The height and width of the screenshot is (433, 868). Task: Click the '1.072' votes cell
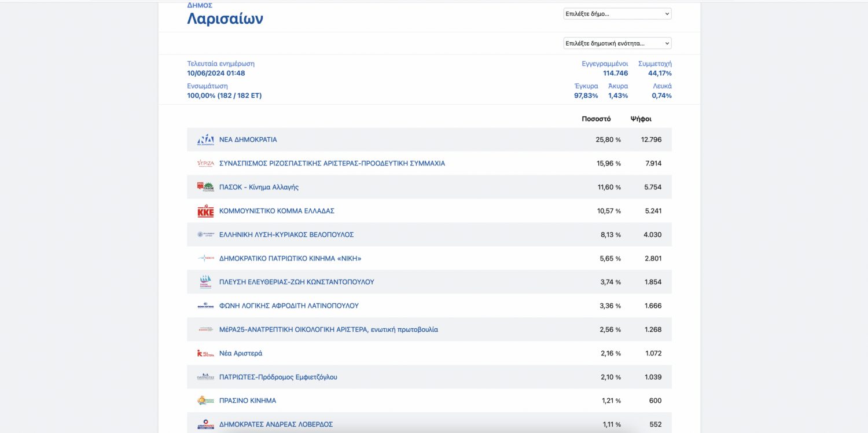coord(653,353)
